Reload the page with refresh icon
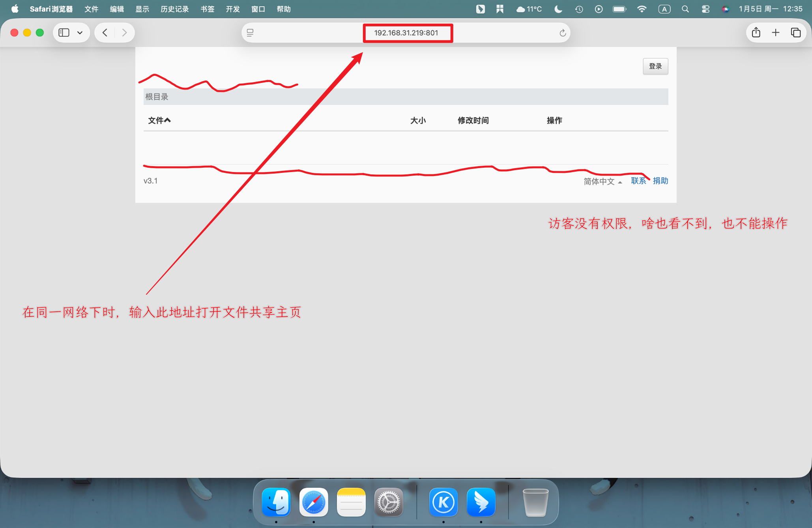Viewport: 812px width, 528px height. click(x=563, y=33)
